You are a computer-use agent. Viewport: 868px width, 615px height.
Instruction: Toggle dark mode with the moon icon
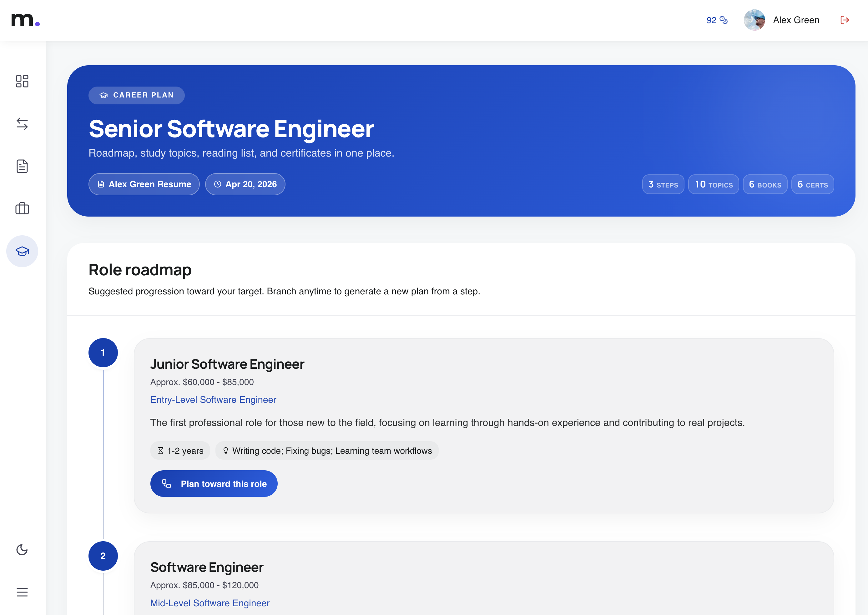pos(22,550)
